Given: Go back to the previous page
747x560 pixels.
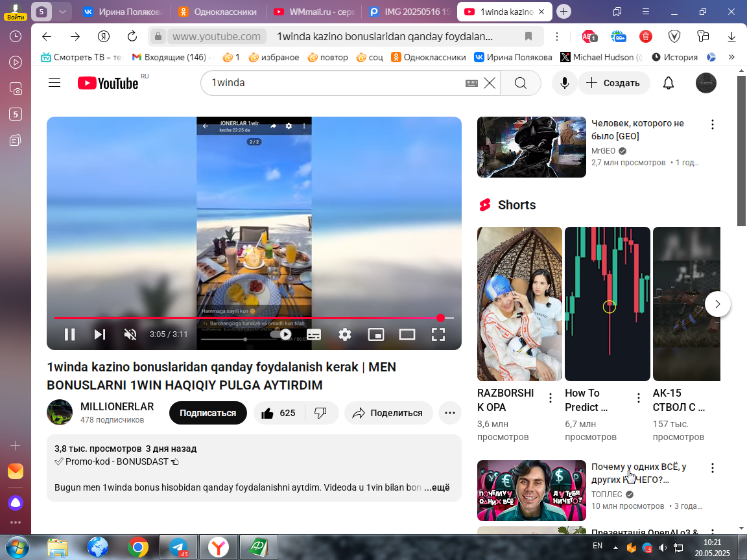Looking at the screenshot, I should click(x=46, y=36).
